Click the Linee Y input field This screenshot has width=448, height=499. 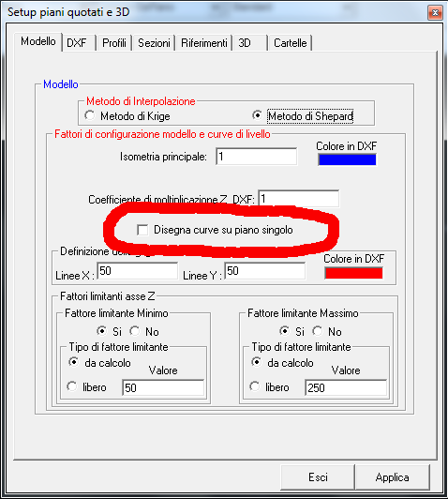coord(265,271)
